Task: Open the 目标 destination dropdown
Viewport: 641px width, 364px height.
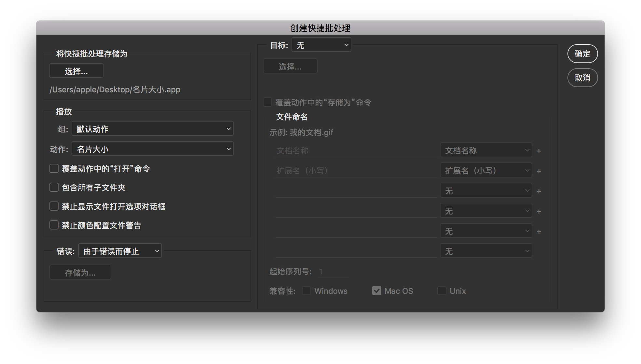Action: 321,45
